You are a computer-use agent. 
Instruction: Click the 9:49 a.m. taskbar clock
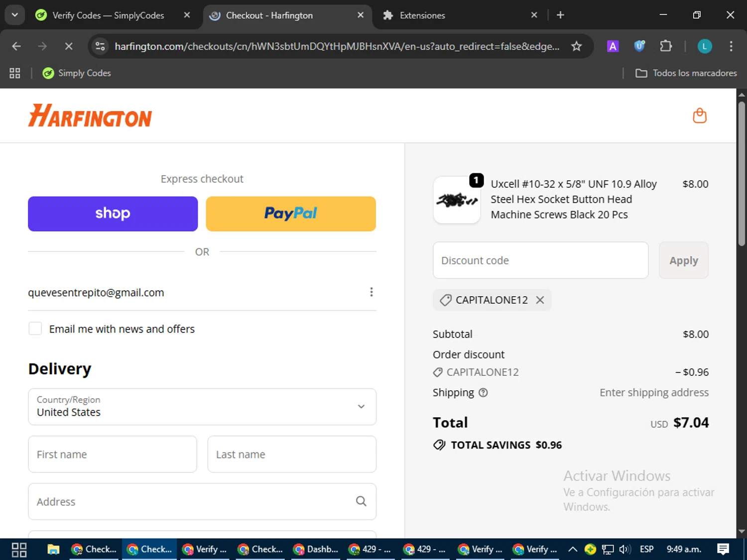click(x=684, y=550)
